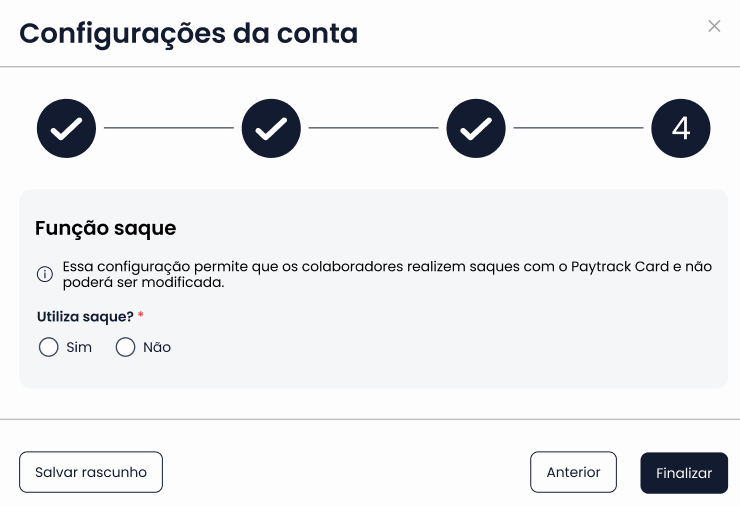
Task: Select the Não radio button
Action: (126, 347)
